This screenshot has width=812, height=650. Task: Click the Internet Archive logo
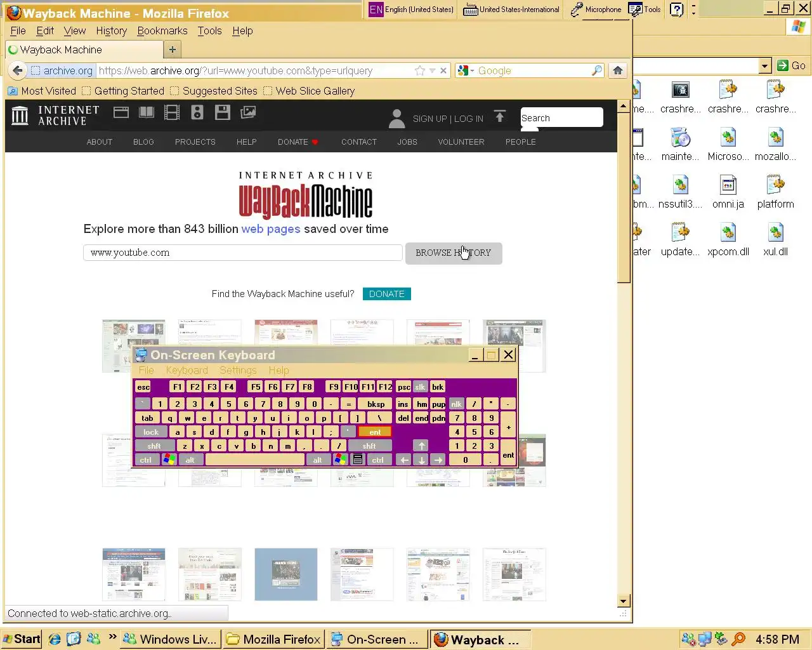pos(56,116)
